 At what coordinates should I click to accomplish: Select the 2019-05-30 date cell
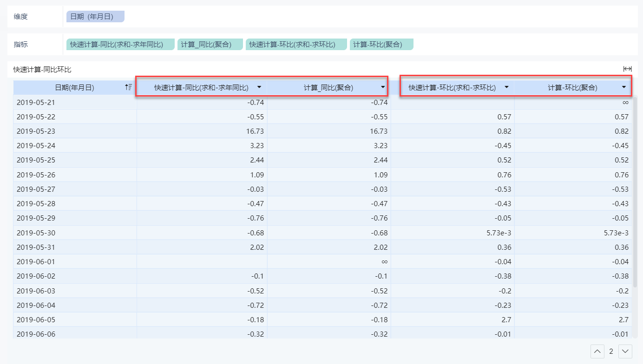point(75,233)
